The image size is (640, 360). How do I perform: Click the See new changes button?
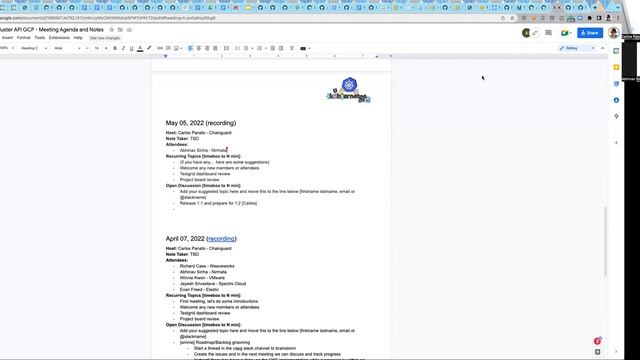coord(105,38)
